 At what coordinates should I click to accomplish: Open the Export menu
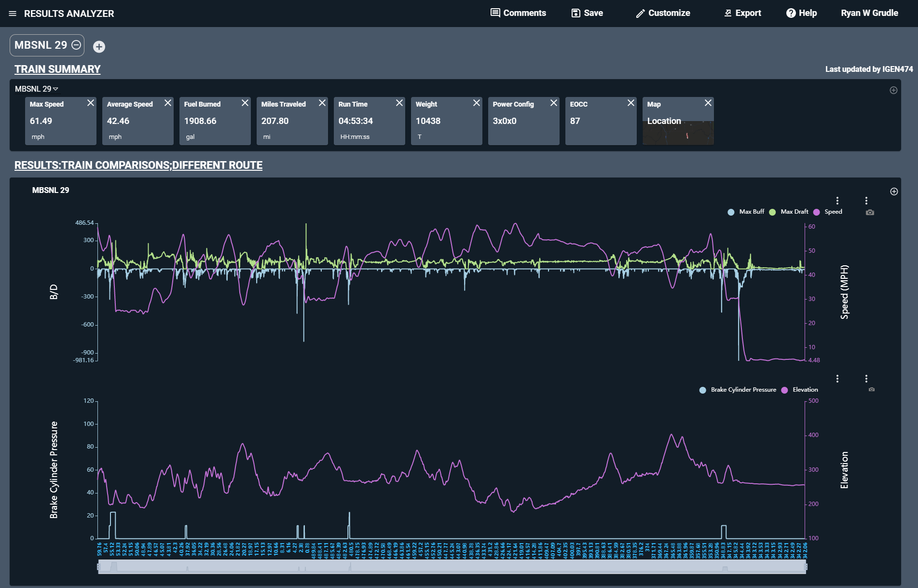743,13
